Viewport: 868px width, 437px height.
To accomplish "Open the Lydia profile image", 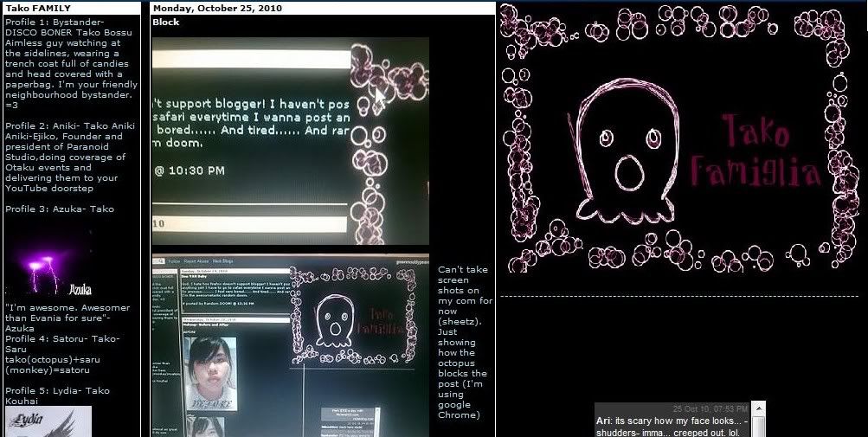I will click(48, 421).
